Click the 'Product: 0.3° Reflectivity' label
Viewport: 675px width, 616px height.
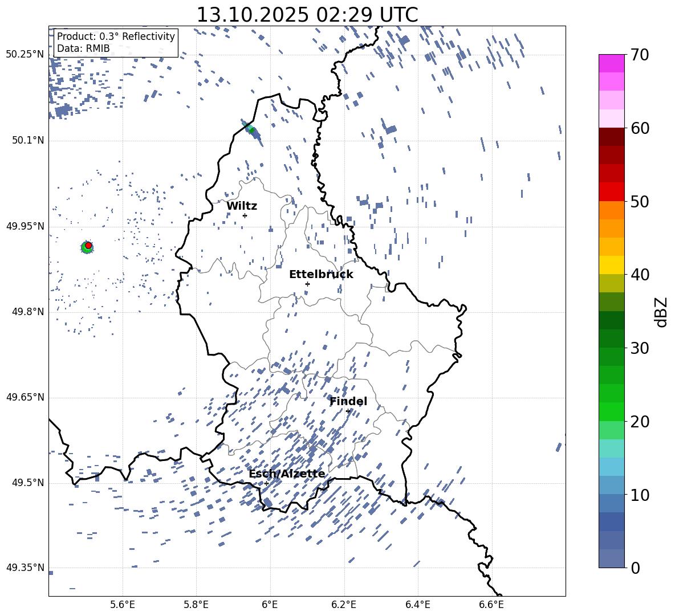116,36
